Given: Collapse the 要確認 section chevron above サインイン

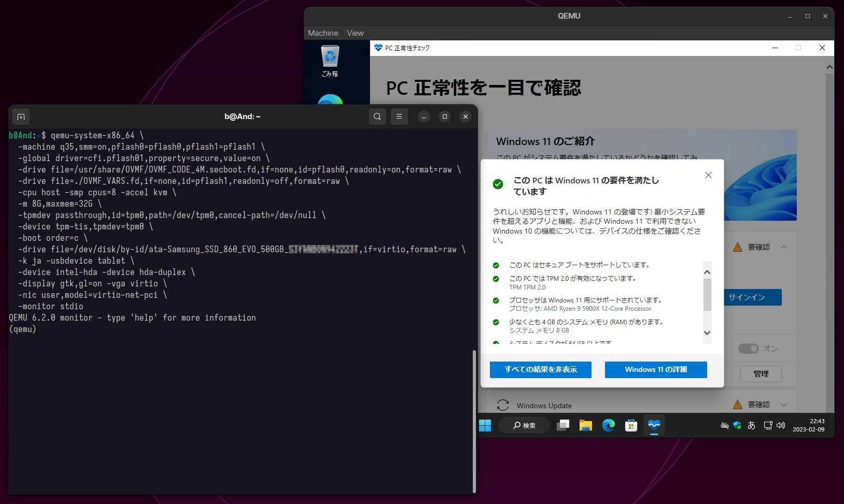Looking at the screenshot, I should click(x=784, y=247).
